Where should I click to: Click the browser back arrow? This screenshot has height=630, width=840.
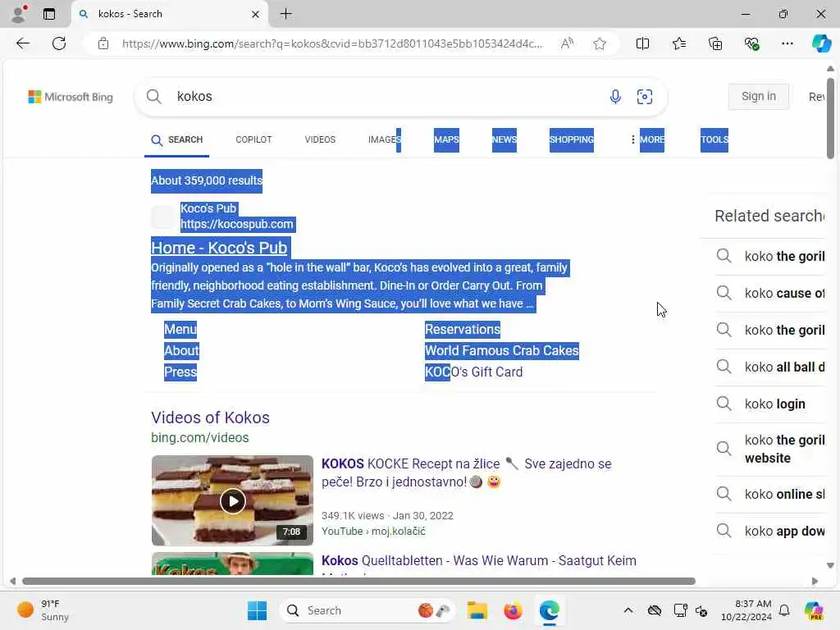coord(23,43)
